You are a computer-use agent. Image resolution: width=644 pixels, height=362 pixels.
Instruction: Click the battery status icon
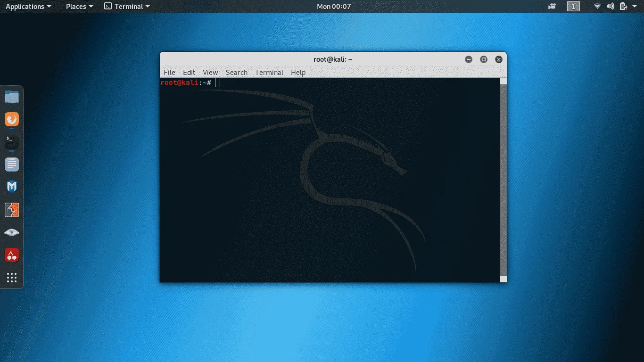[623, 6]
